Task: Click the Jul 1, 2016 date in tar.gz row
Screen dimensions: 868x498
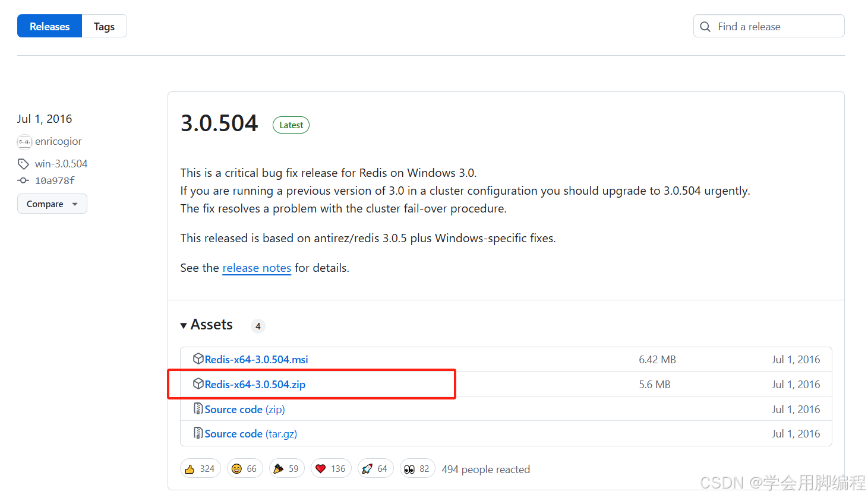Action: click(796, 434)
